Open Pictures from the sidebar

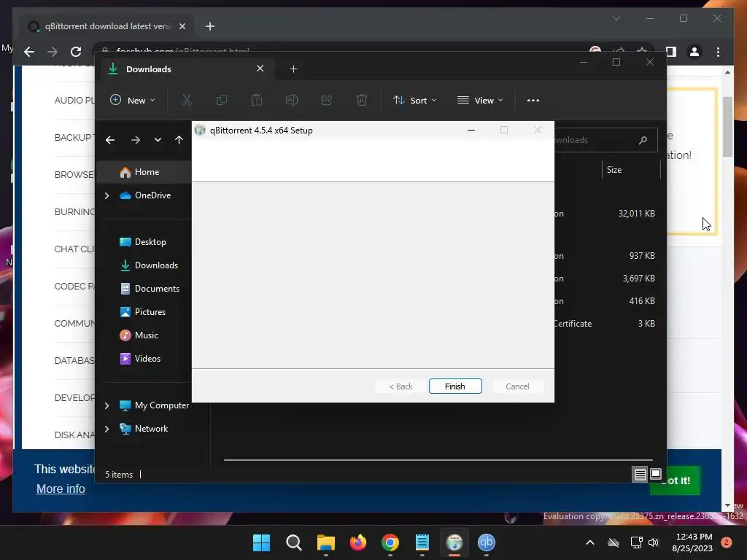(x=144, y=312)
